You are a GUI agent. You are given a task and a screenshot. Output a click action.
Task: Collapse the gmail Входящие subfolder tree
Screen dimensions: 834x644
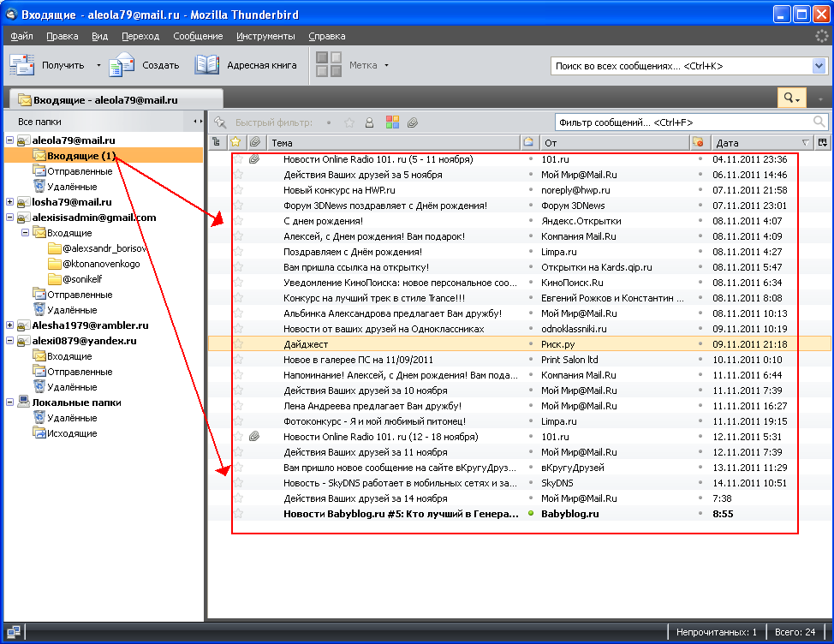pos(25,232)
